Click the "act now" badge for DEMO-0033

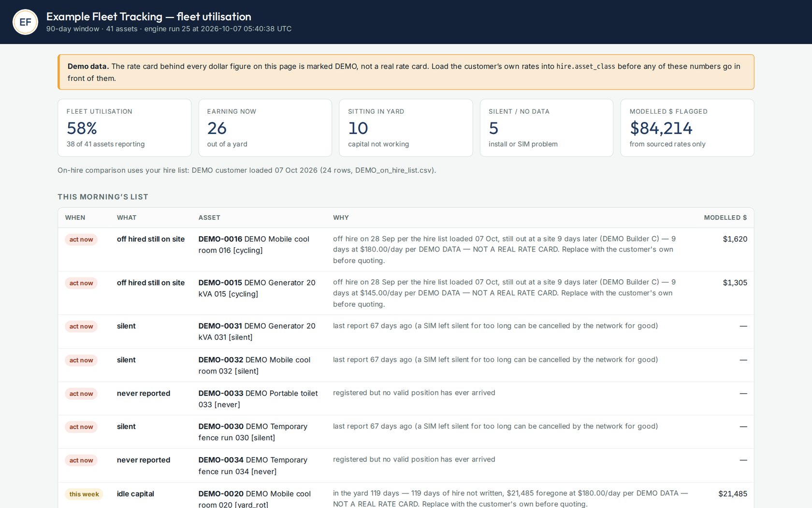(x=81, y=394)
